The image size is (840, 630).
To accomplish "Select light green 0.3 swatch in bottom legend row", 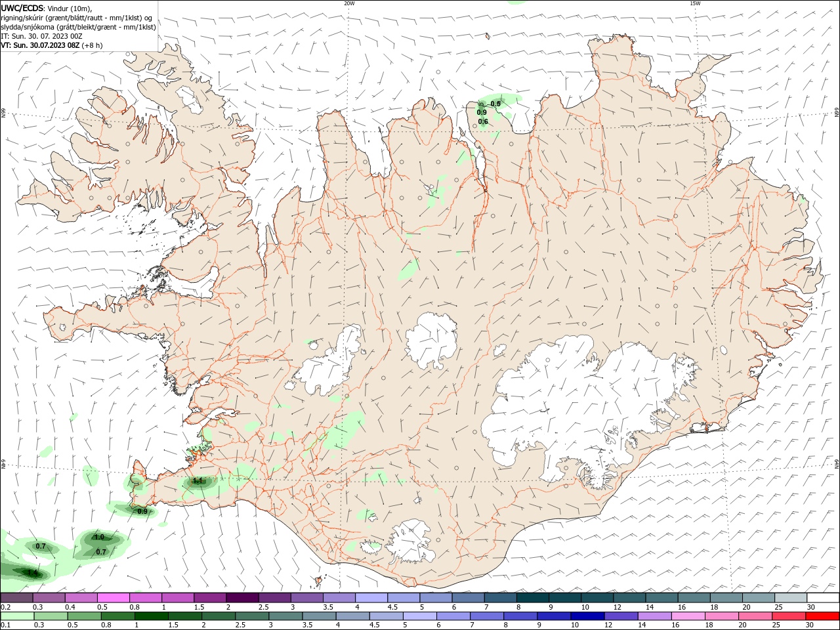I will pos(49,616).
